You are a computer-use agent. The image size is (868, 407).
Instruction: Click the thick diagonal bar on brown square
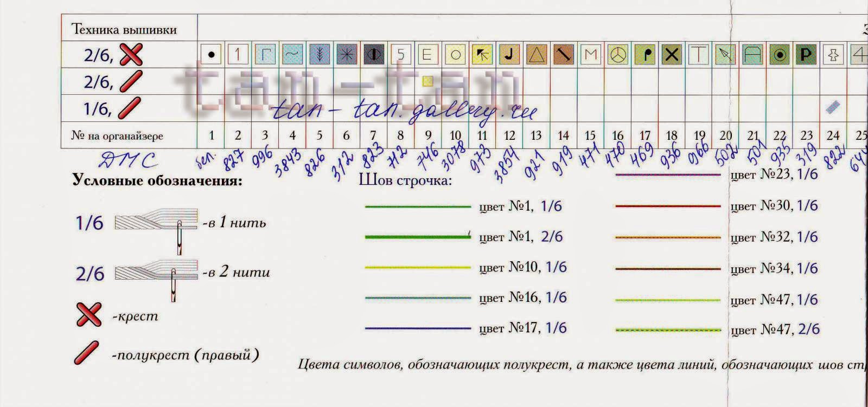pyautogui.click(x=563, y=54)
